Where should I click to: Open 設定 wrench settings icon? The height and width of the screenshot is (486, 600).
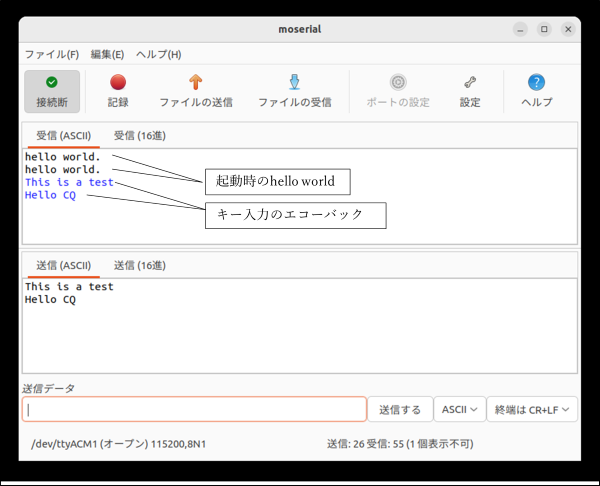(470, 82)
